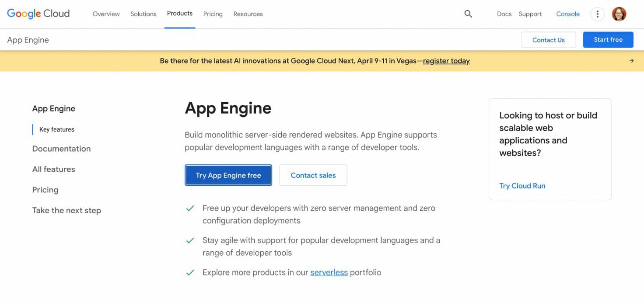
Task: Open the Resources nav item
Action: click(248, 14)
